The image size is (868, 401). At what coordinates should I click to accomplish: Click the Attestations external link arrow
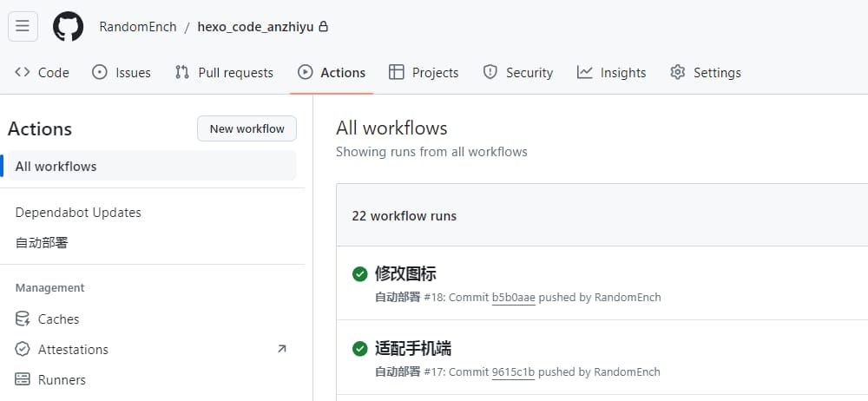(281, 349)
